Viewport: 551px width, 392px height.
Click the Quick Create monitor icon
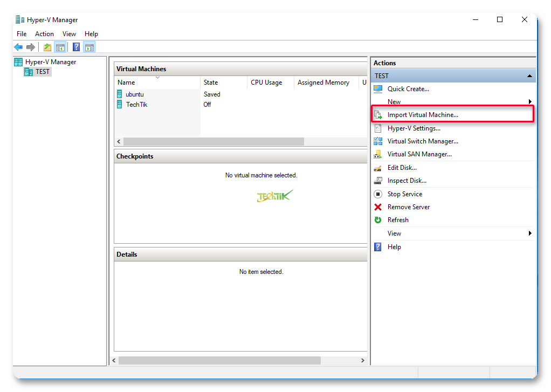[x=378, y=89]
